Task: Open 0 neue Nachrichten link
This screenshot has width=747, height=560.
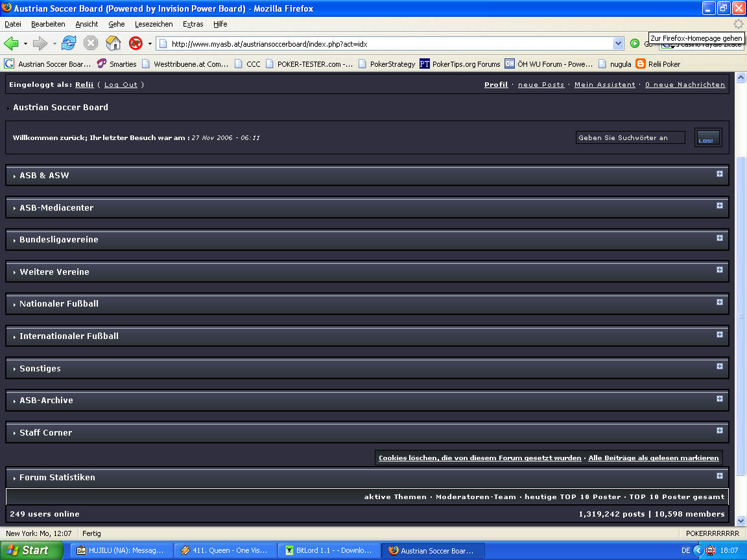Action: pyautogui.click(x=685, y=85)
